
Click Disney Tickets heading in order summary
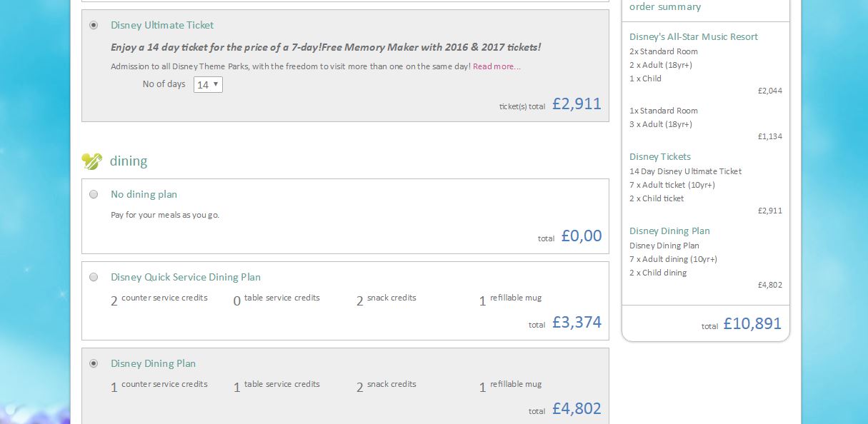point(660,157)
